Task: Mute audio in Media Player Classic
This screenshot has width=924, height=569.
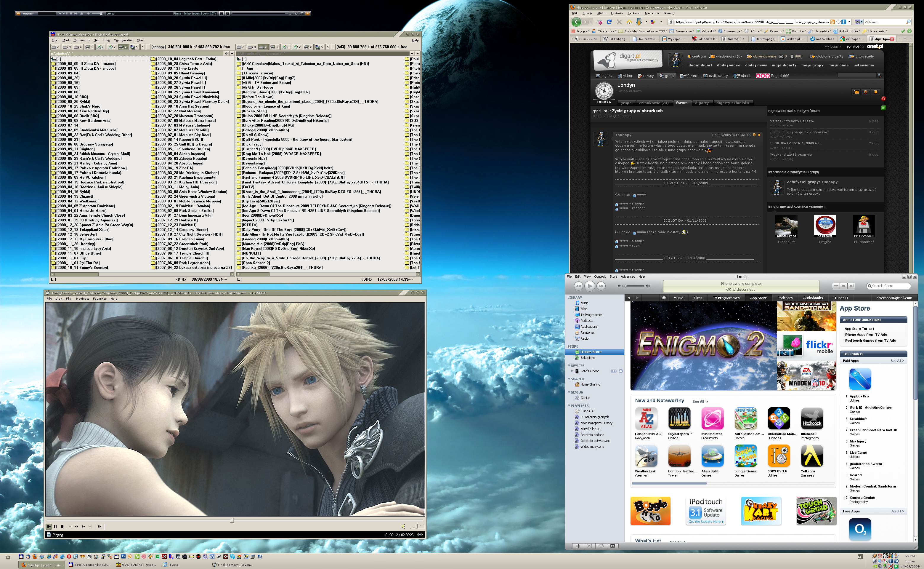Action: [x=403, y=527]
